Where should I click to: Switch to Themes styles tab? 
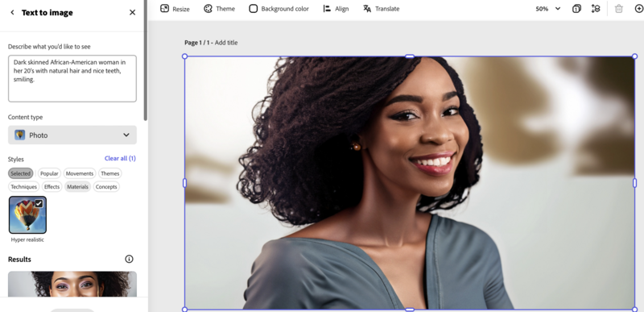(110, 173)
